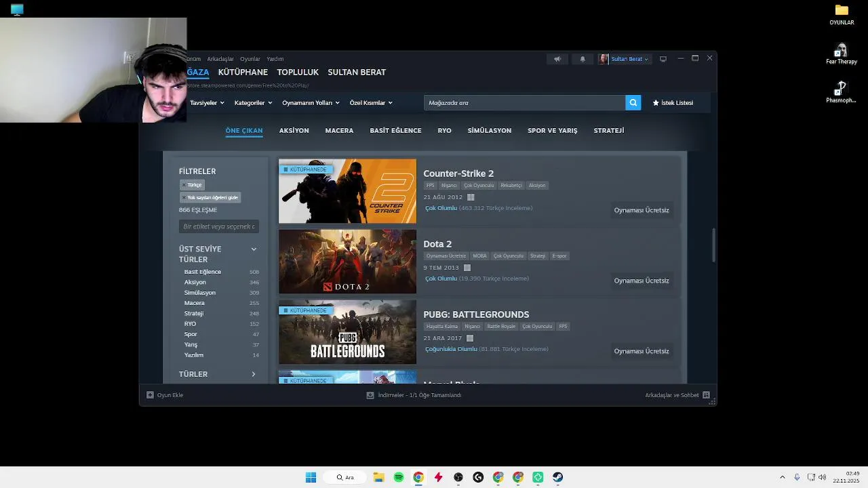
Task: Filter by Yazılım in sidebar
Action: (x=194, y=355)
